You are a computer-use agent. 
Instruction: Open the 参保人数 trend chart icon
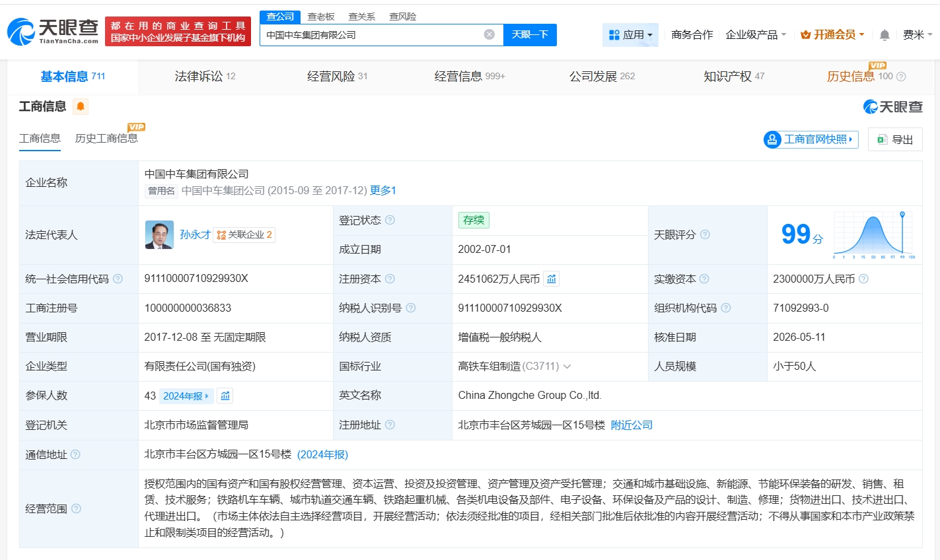225,396
